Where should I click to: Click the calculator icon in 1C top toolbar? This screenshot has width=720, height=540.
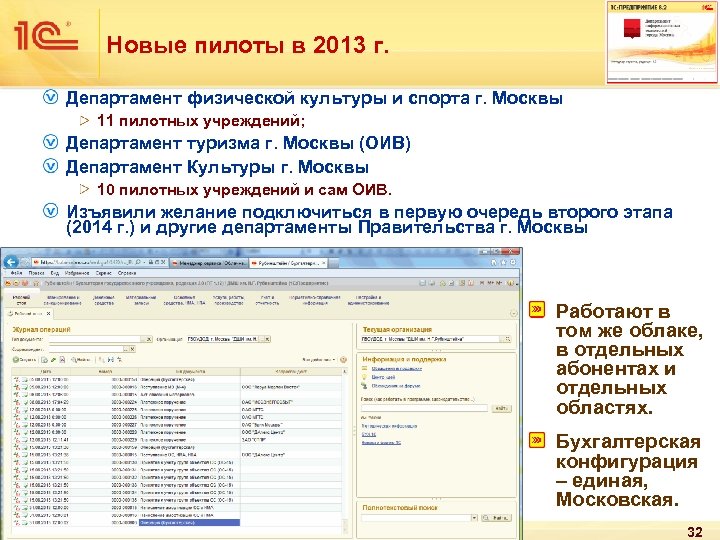coord(462,283)
